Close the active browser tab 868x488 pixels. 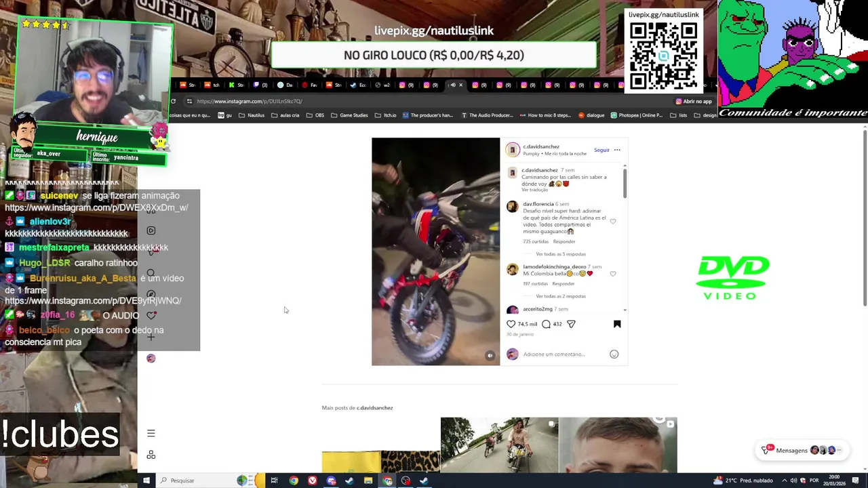point(461,85)
